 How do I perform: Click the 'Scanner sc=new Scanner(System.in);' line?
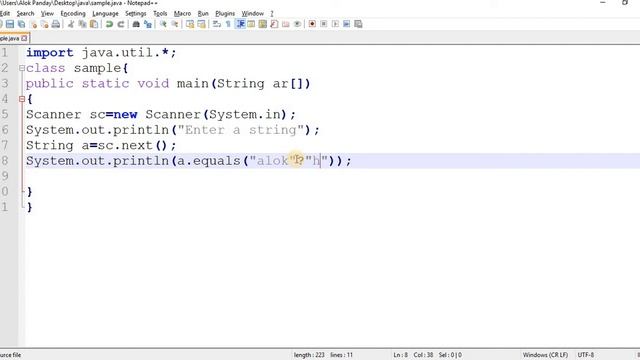click(161, 114)
